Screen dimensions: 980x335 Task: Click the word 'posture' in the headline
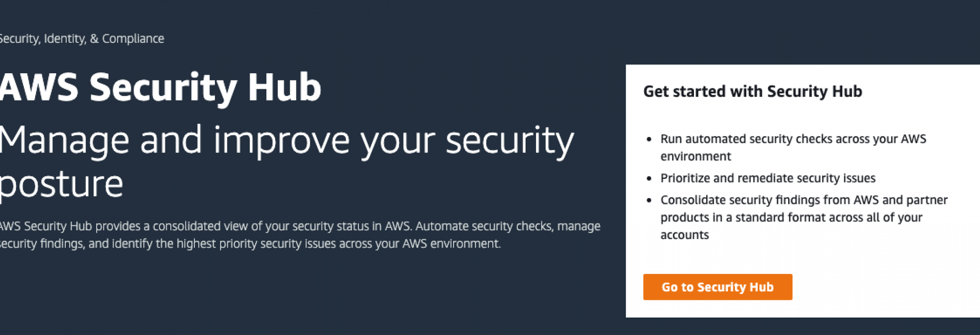(x=62, y=185)
